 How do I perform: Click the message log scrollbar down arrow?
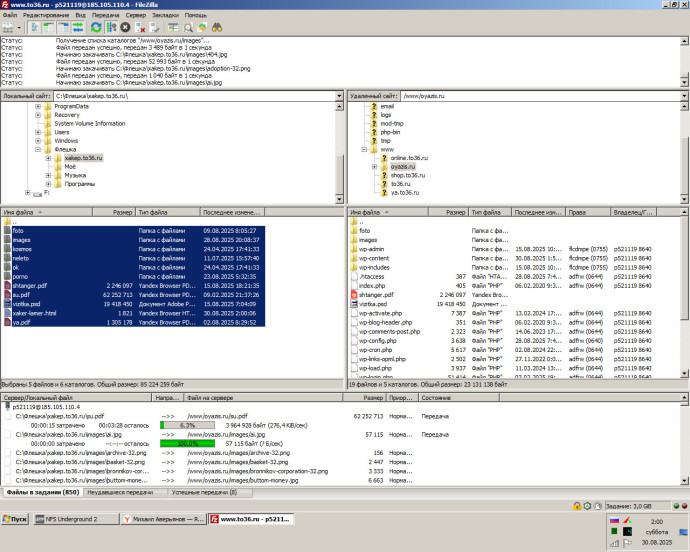tap(684, 82)
